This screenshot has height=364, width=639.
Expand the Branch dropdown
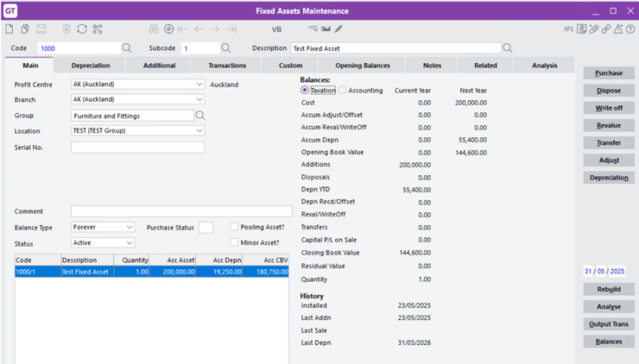click(199, 99)
